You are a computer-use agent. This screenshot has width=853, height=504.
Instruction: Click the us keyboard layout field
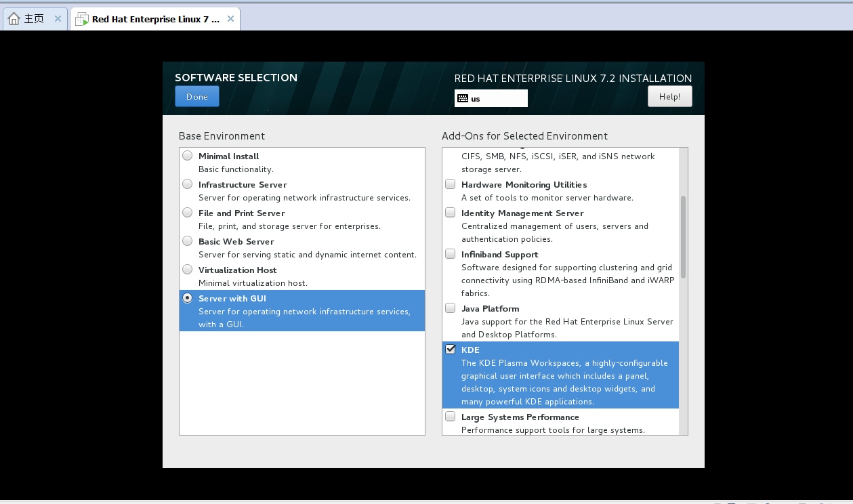coord(491,98)
